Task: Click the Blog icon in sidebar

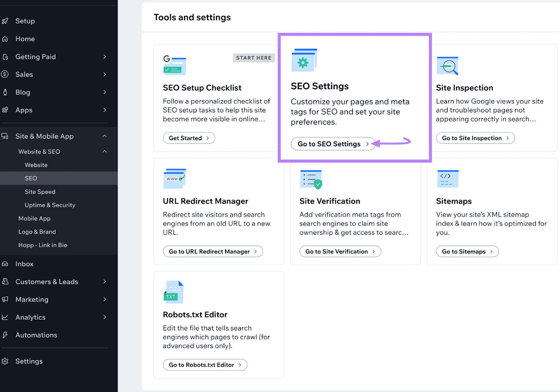Action: 5,92
